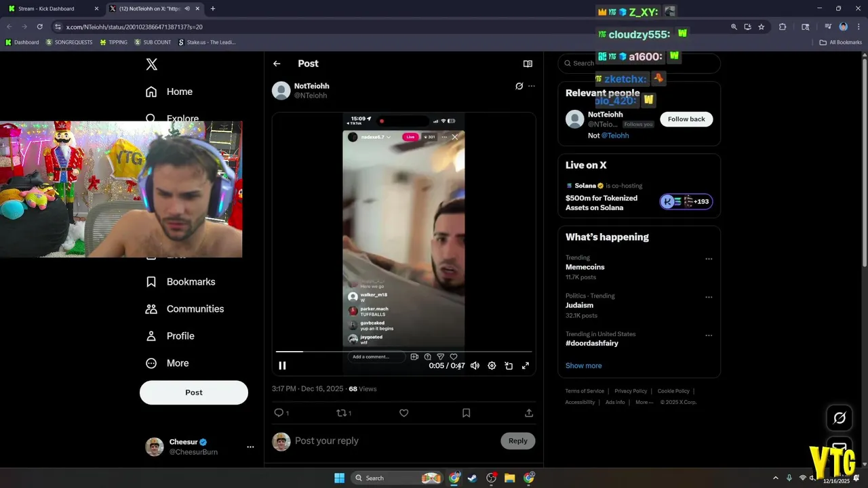Mute the video volume
The width and height of the screenshot is (868, 488).
(x=475, y=366)
